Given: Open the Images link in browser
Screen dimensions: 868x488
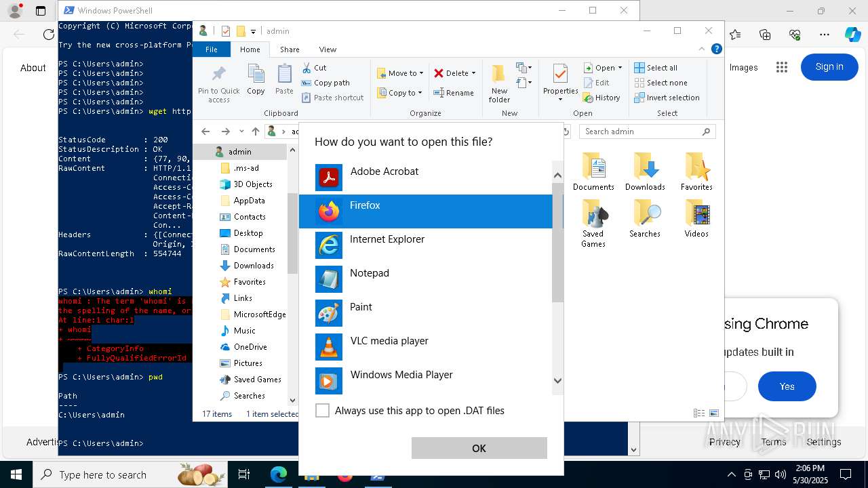Looking at the screenshot, I should pyautogui.click(x=743, y=67).
